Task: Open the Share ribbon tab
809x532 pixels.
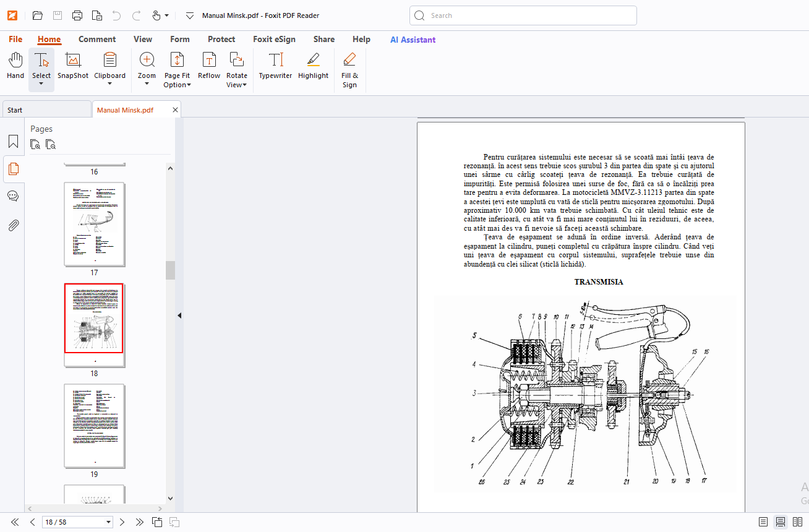Action: pos(324,39)
